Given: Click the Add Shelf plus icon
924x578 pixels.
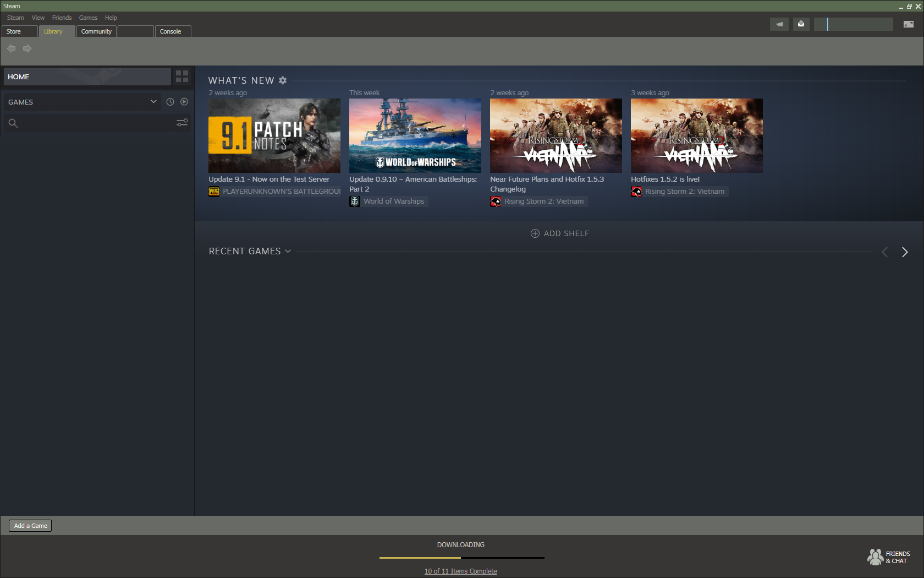Looking at the screenshot, I should click(535, 233).
